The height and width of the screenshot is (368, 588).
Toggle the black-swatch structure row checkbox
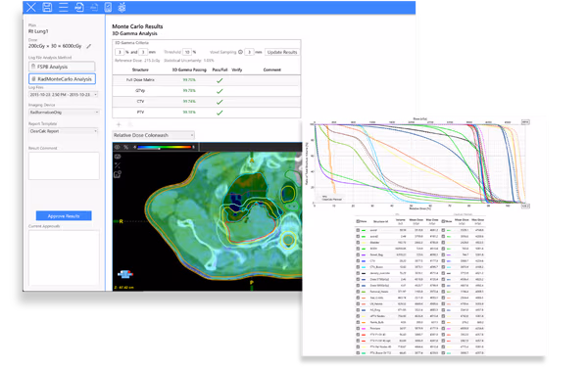(358, 273)
